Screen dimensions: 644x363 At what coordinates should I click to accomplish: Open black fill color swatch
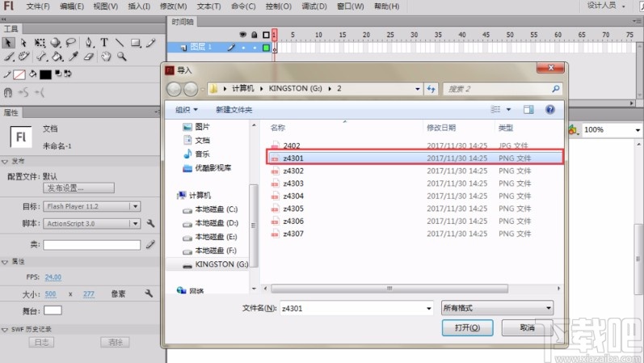coord(45,74)
